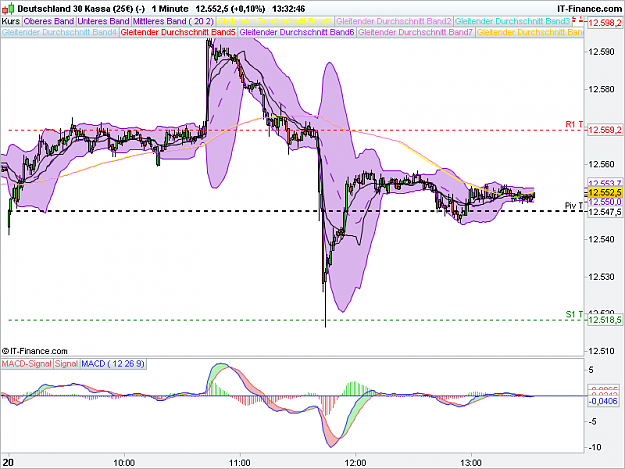625x469 pixels.
Task: Click the Gleitender Durchschnitt Band6 label
Action: (297, 32)
